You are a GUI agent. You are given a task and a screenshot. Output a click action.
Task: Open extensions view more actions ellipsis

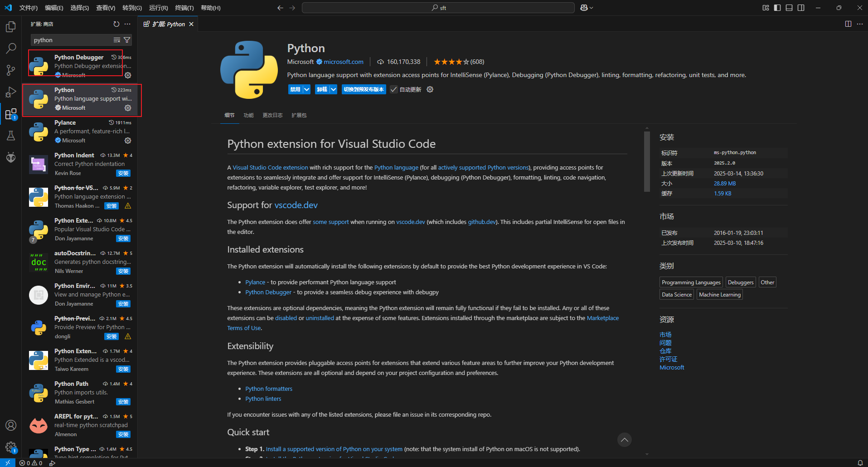(x=127, y=24)
